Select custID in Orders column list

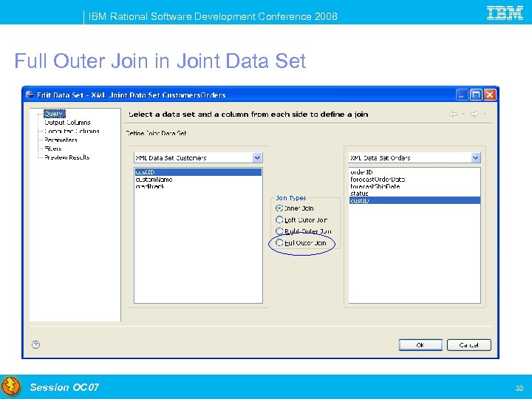[415, 200]
